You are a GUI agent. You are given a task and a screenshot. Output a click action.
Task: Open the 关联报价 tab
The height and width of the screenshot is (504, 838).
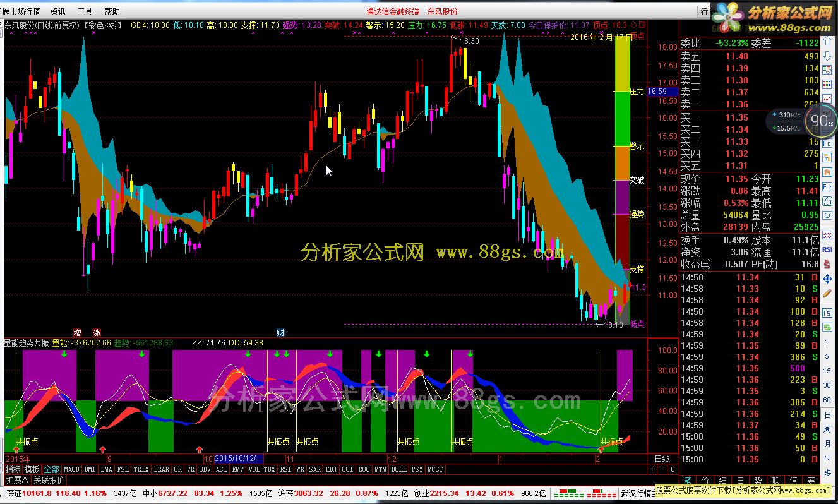[49, 480]
